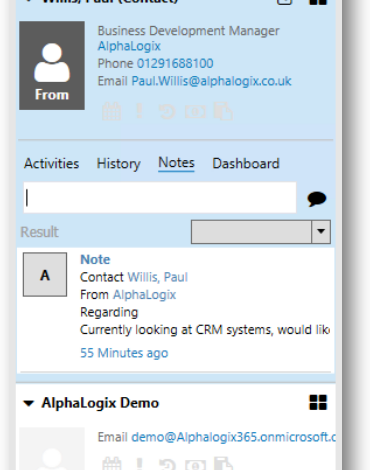Click the note text input field
The image size is (370, 470).
[x=160, y=198]
